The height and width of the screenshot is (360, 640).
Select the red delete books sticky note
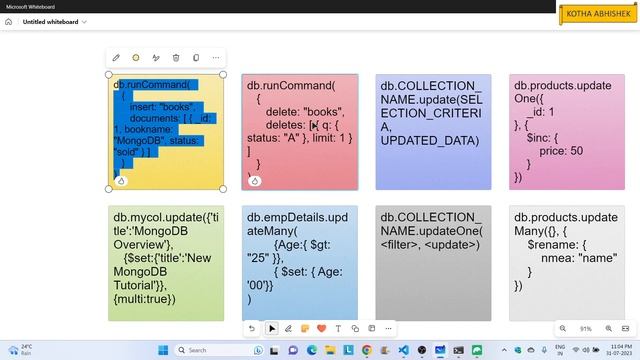[x=300, y=132]
